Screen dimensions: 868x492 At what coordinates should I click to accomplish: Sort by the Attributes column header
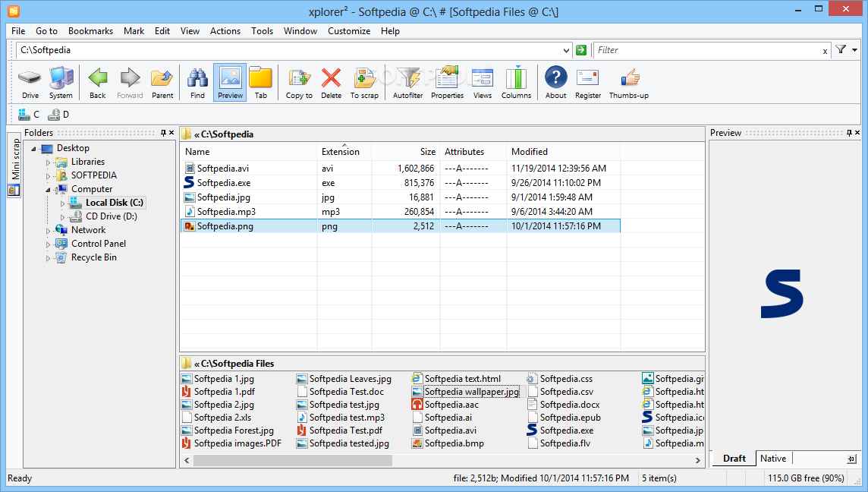click(x=473, y=152)
